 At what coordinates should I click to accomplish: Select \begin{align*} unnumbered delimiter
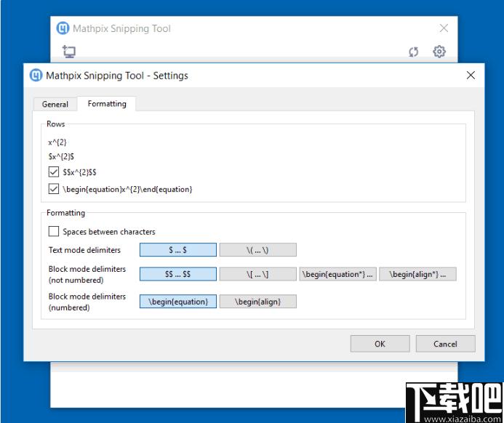pos(417,274)
